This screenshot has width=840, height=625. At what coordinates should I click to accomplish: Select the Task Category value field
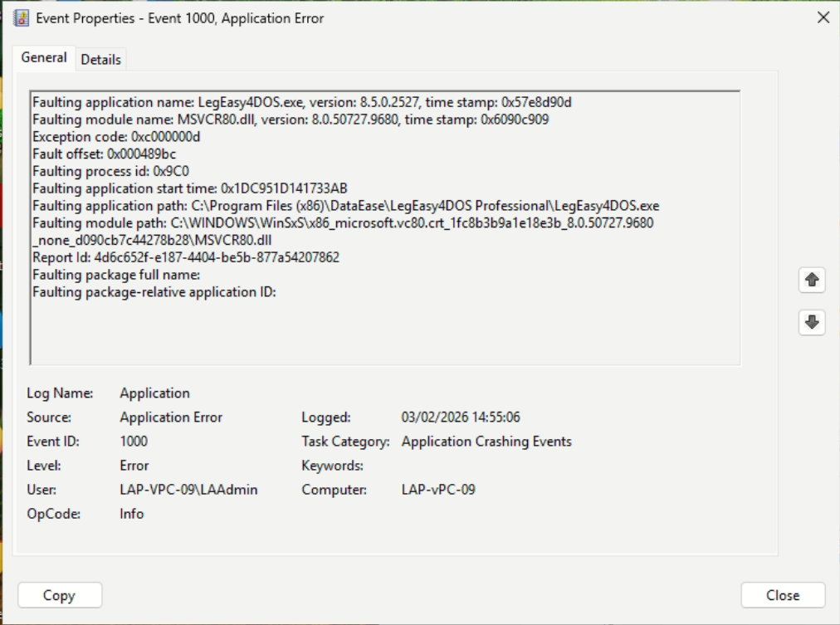click(x=486, y=442)
